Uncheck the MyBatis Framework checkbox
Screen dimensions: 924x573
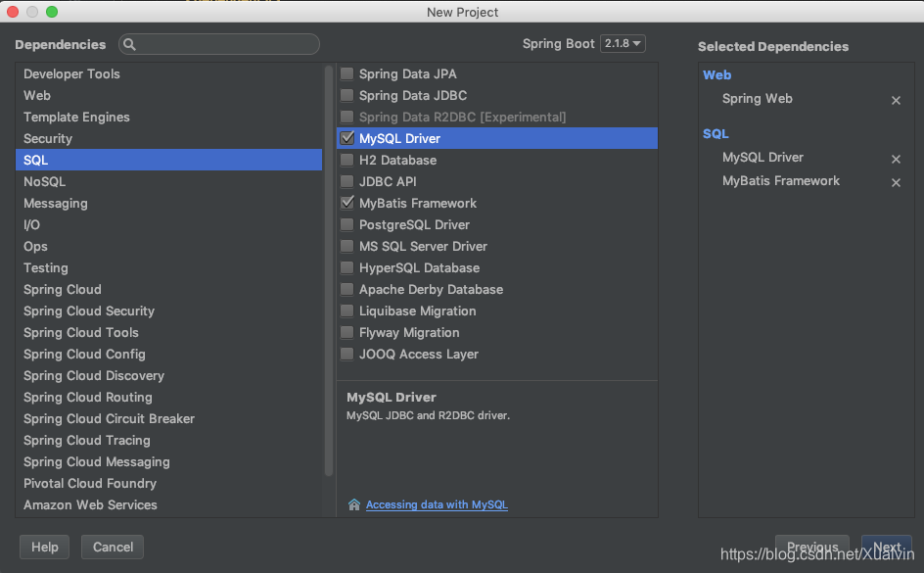347,203
